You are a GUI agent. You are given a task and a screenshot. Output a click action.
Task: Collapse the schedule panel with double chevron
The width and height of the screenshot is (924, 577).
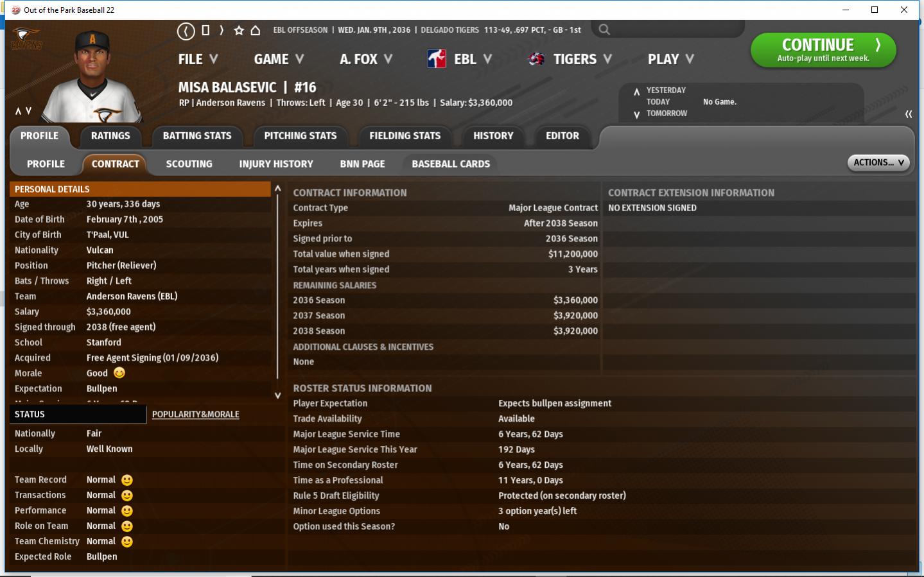[x=908, y=114]
